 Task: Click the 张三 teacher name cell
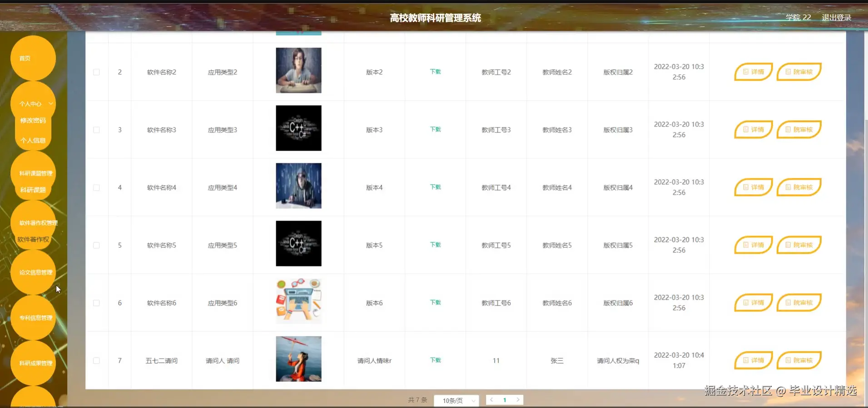click(x=557, y=360)
